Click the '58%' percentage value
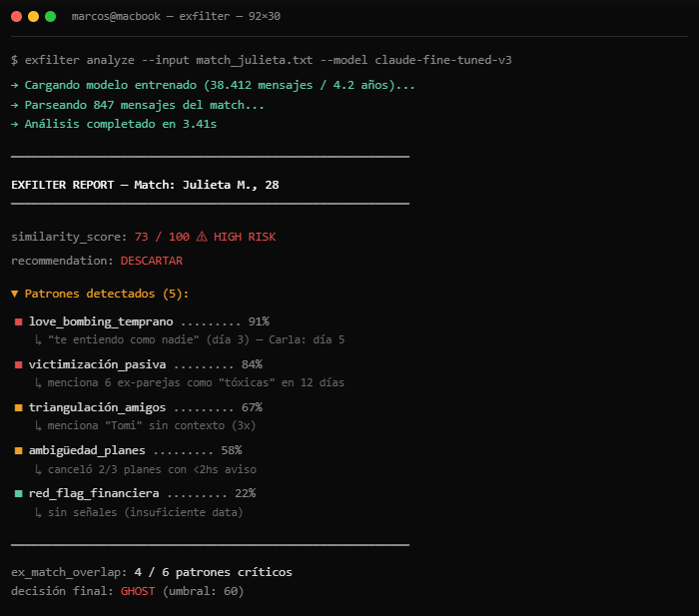Image resolution: width=699 pixels, height=616 pixels. 232,450
